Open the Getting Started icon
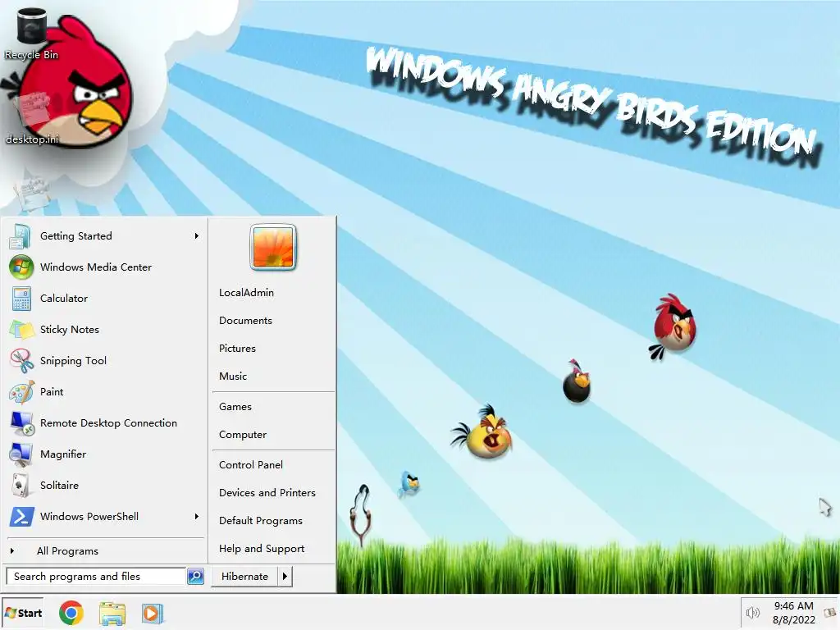 click(x=21, y=236)
